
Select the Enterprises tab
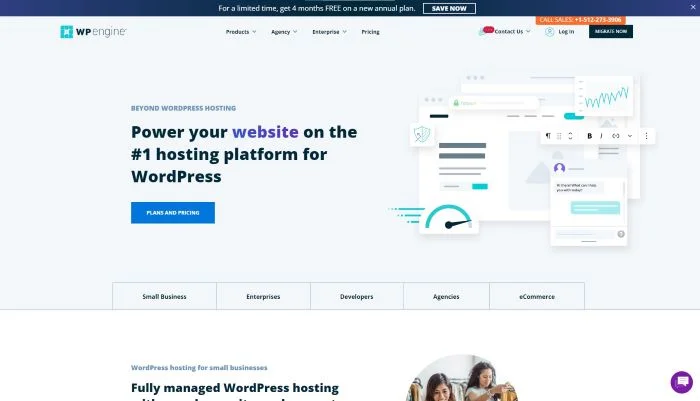[263, 297]
